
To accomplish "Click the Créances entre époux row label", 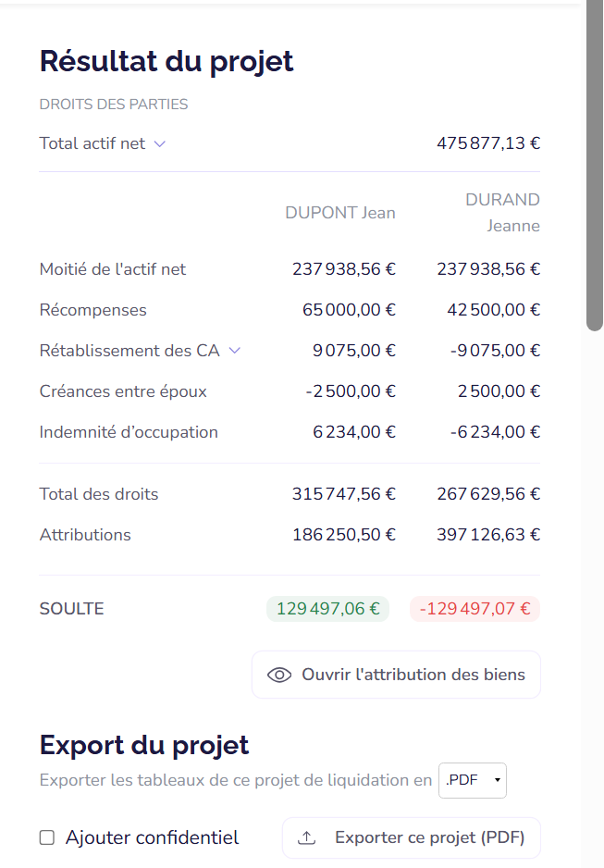I will click(x=123, y=391).
